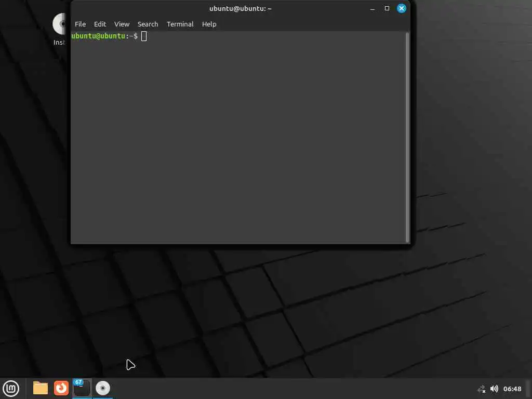Viewport: 532px width, 399px height.
Task: Open the volume control tray icon
Action: point(494,389)
